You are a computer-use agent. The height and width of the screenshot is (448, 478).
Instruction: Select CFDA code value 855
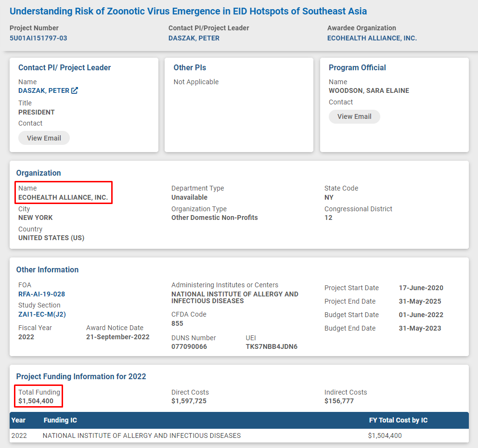[x=177, y=323]
